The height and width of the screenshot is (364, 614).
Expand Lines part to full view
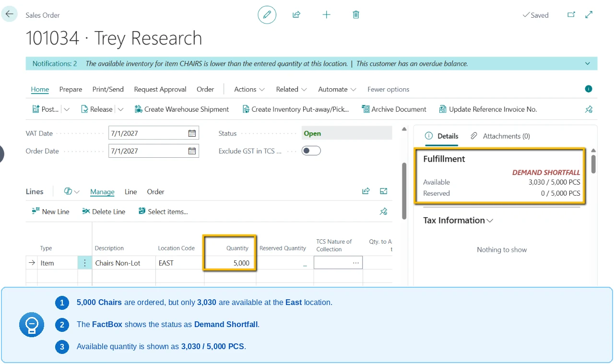point(383,191)
